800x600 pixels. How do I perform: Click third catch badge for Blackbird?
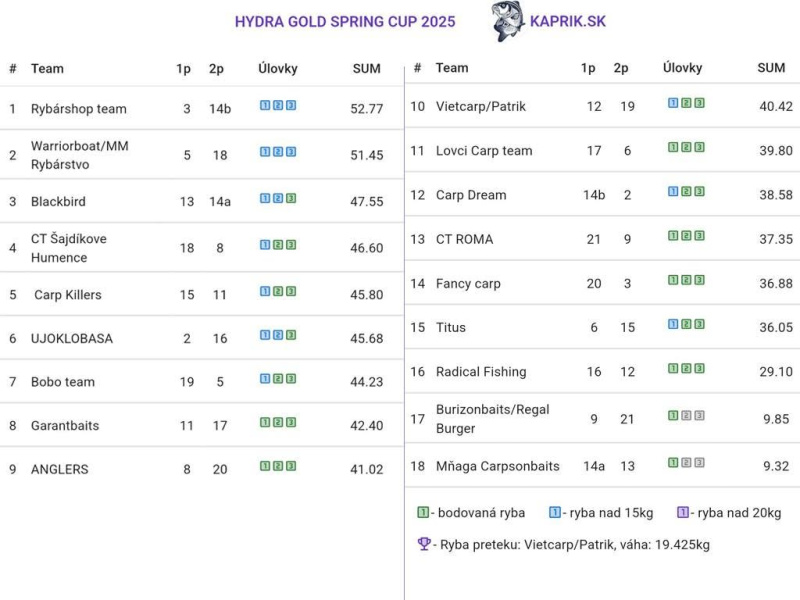(x=291, y=198)
